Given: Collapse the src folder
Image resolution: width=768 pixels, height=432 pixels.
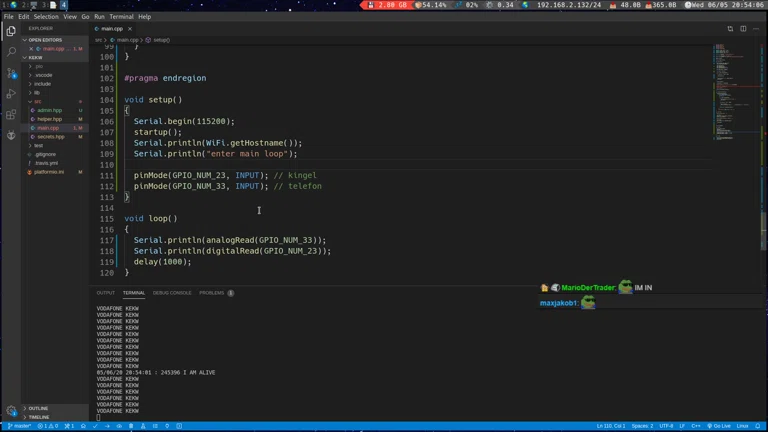Looking at the screenshot, I should coord(37,101).
